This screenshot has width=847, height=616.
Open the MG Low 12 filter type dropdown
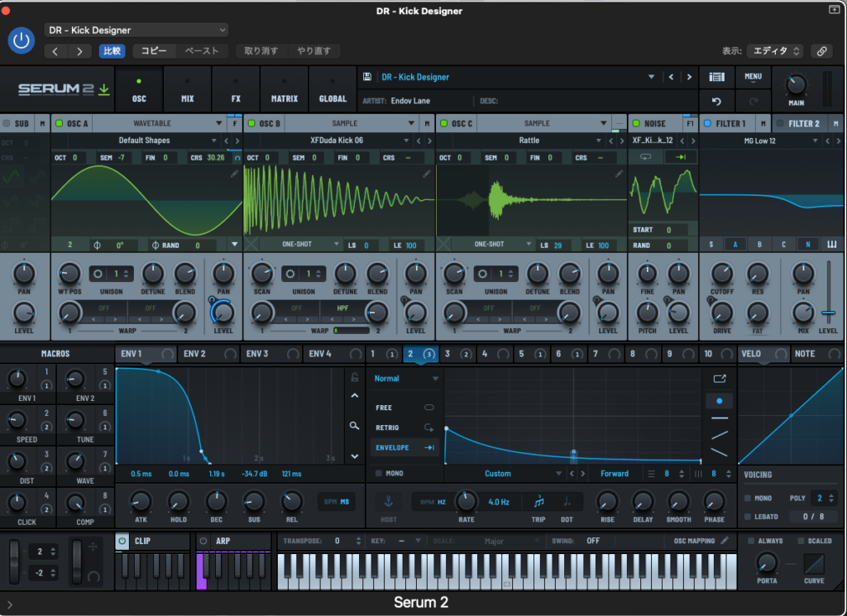click(x=761, y=141)
